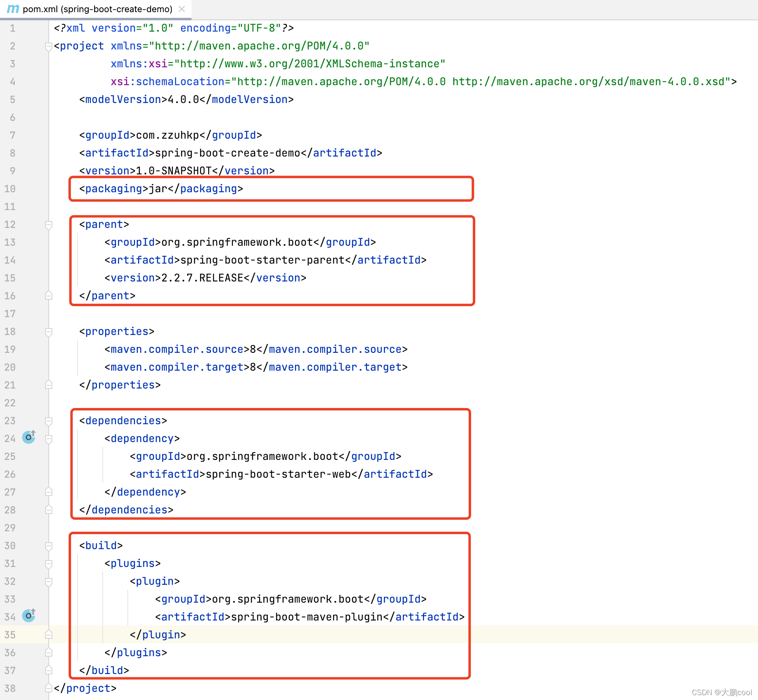
Task: Collapse the parent block fold on line 12
Action: coord(48,225)
